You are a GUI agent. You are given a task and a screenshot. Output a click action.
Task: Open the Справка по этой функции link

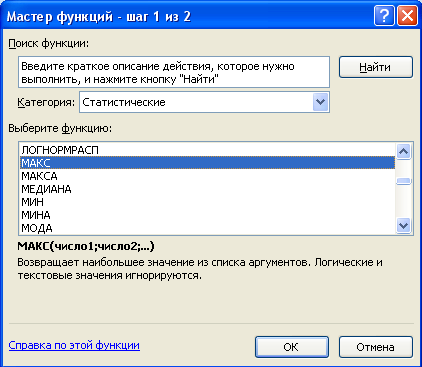click(74, 345)
